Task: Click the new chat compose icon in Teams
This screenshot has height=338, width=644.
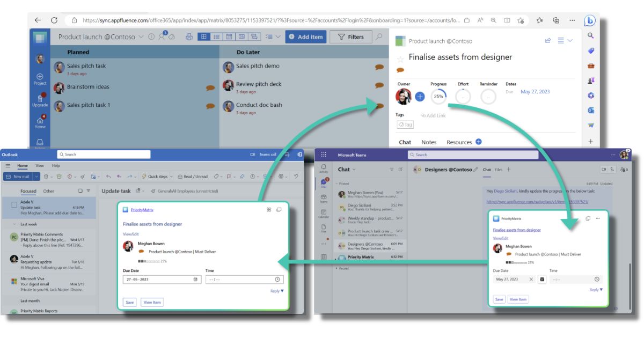Action: 400,170
